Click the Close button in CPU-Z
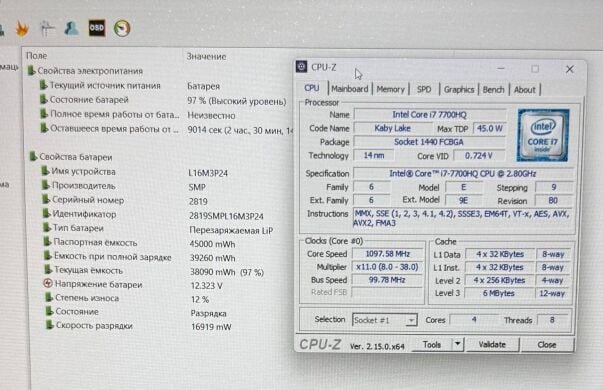Viewport: 603px width, 390px height. [547, 345]
